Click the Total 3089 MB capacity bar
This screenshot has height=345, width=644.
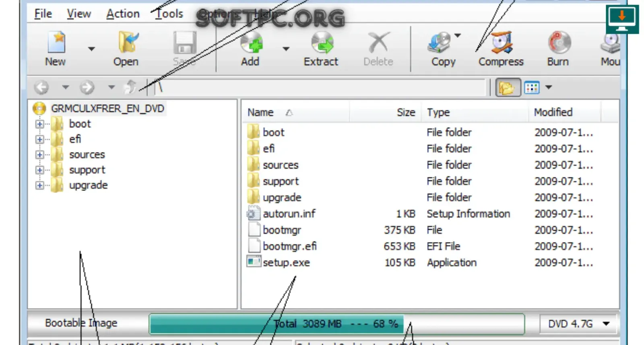click(x=336, y=324)
